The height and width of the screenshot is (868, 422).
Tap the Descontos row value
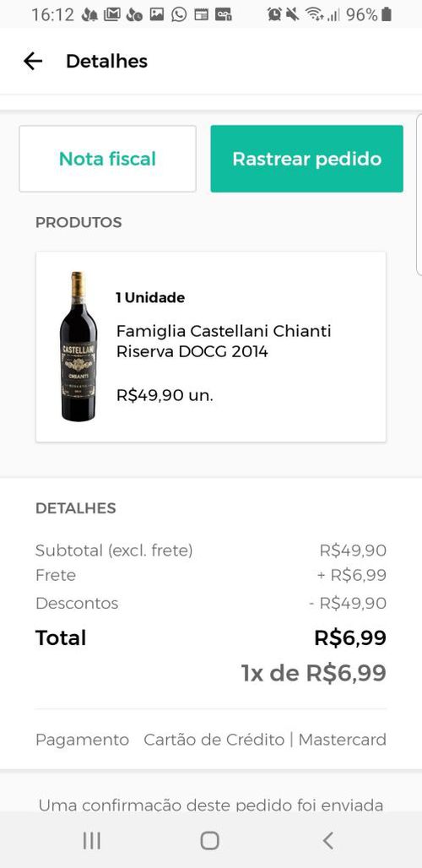coord(348,603)
